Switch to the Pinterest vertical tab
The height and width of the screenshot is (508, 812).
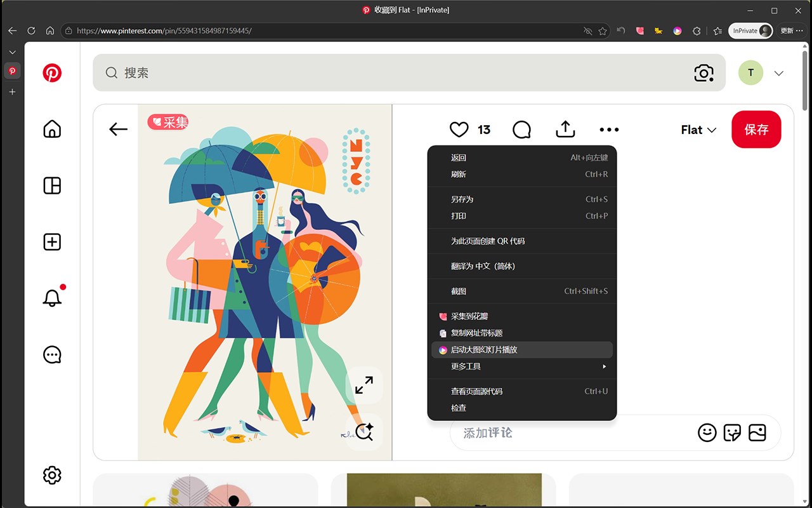(x=12, y=71)
